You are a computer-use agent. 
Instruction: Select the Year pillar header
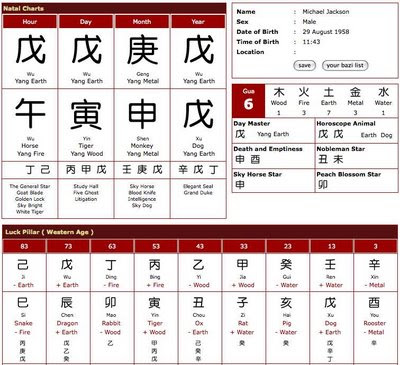pos(198,22)
